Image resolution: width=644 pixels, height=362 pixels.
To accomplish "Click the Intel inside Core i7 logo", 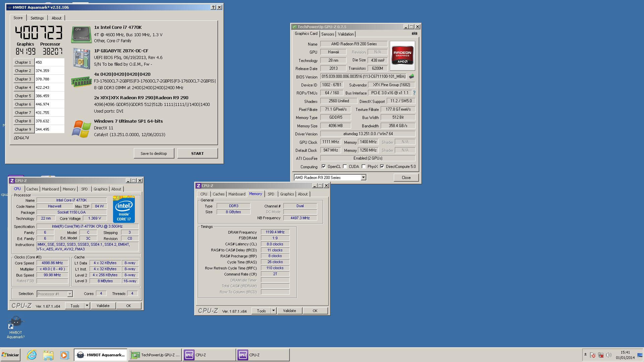I will click(124, 209).
